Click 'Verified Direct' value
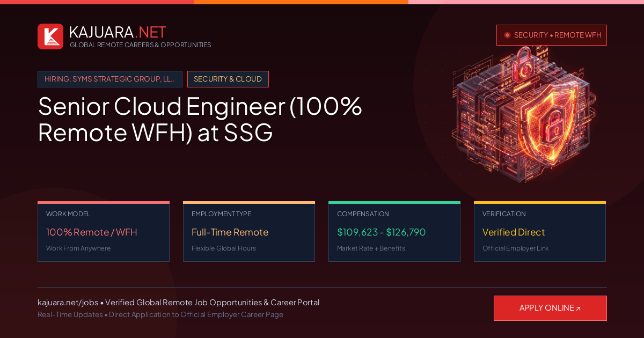 (514, 232)
